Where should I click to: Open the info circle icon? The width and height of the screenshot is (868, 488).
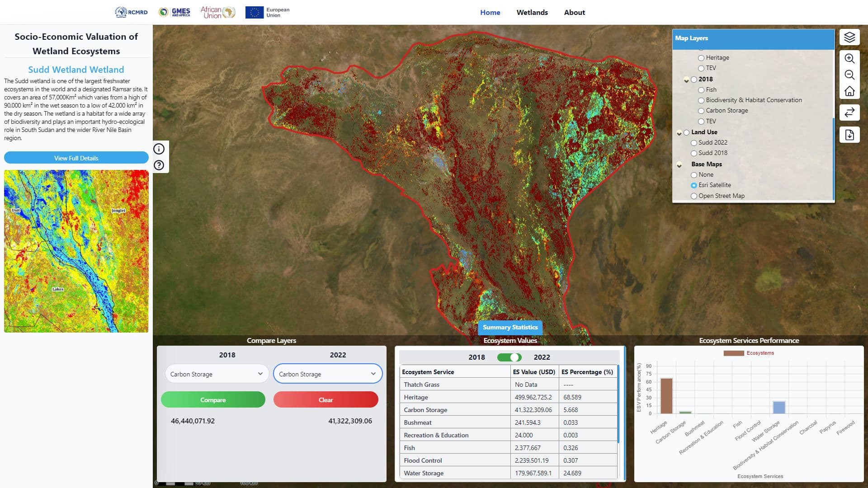tap(159, 149)
